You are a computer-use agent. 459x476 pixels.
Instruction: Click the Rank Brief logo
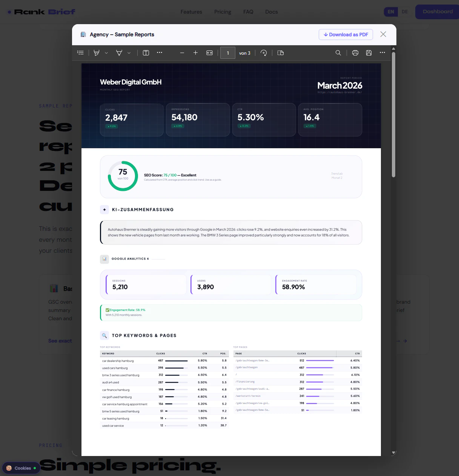(41, 12)
